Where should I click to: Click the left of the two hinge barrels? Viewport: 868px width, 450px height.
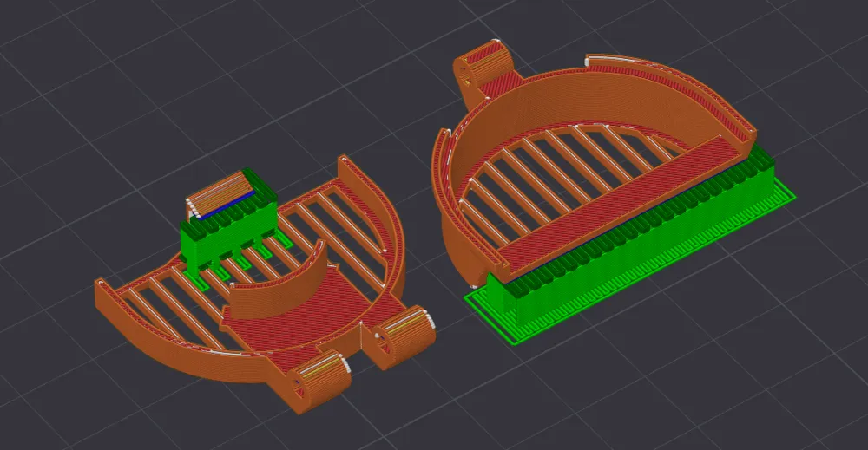pyautogui.click(x=321, y=381)
